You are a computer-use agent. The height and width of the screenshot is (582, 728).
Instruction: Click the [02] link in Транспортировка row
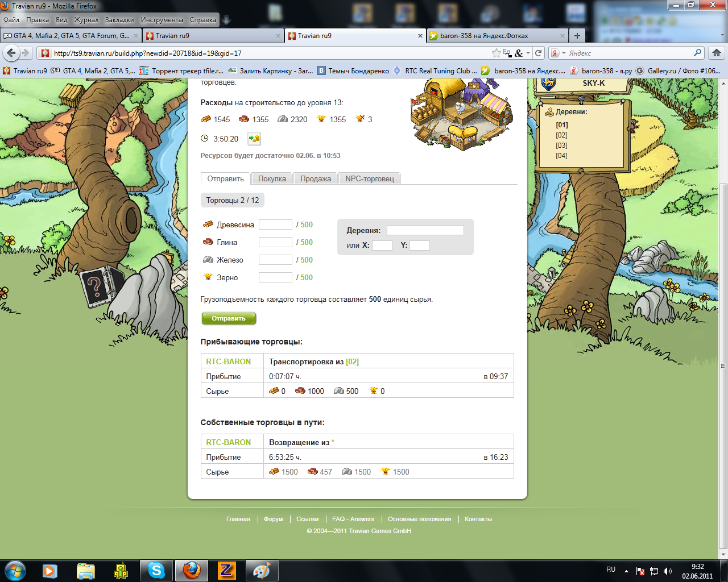click(x=352, y=361)
